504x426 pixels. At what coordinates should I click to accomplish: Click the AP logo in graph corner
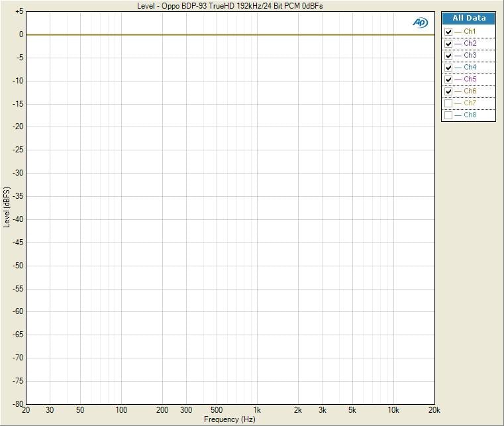(x=420, y=23)
